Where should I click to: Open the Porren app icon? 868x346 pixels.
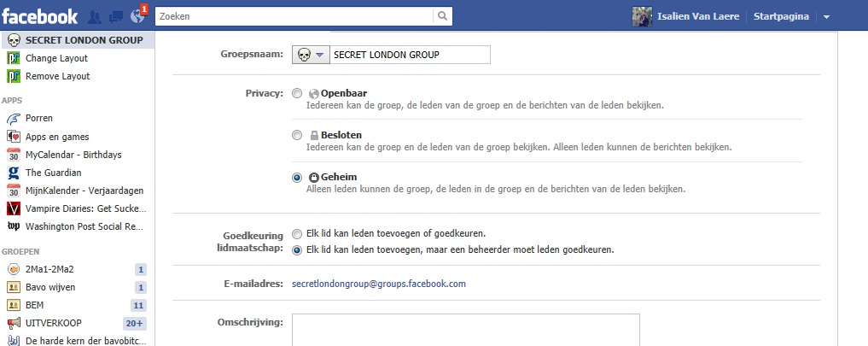click(14, 119)
